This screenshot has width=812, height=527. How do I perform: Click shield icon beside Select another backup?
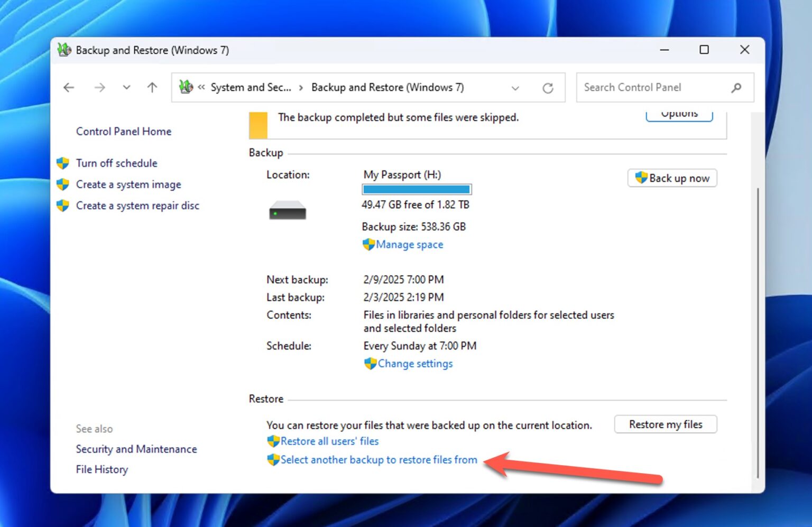coord(273,460)
